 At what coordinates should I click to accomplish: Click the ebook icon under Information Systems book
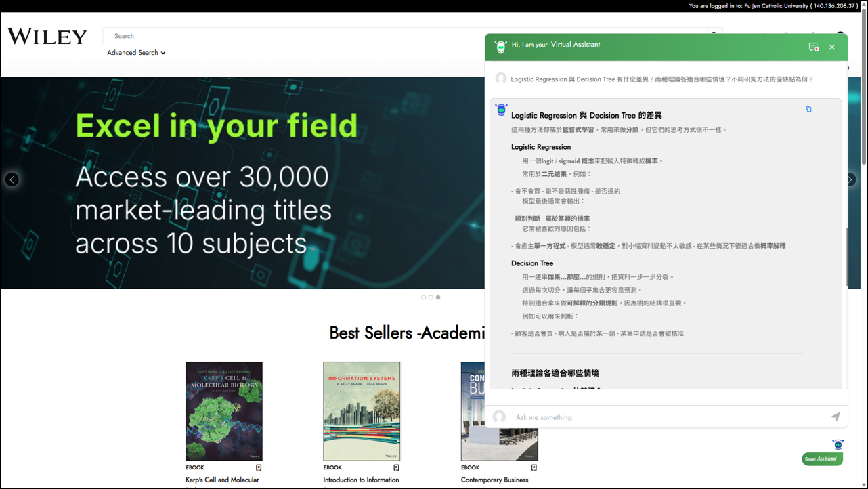(396, 467)
